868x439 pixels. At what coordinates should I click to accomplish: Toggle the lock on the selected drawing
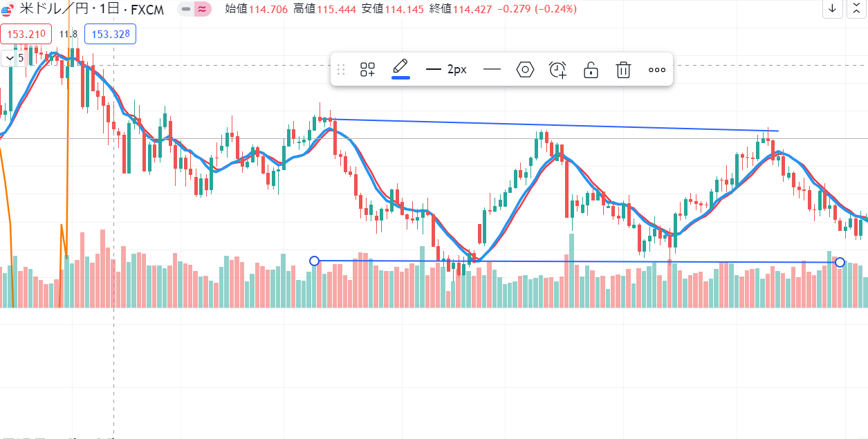(x=591, y=69)
